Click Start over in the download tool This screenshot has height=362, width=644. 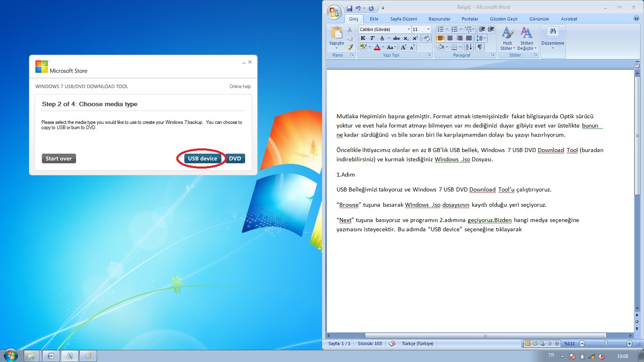coord(59,158)
